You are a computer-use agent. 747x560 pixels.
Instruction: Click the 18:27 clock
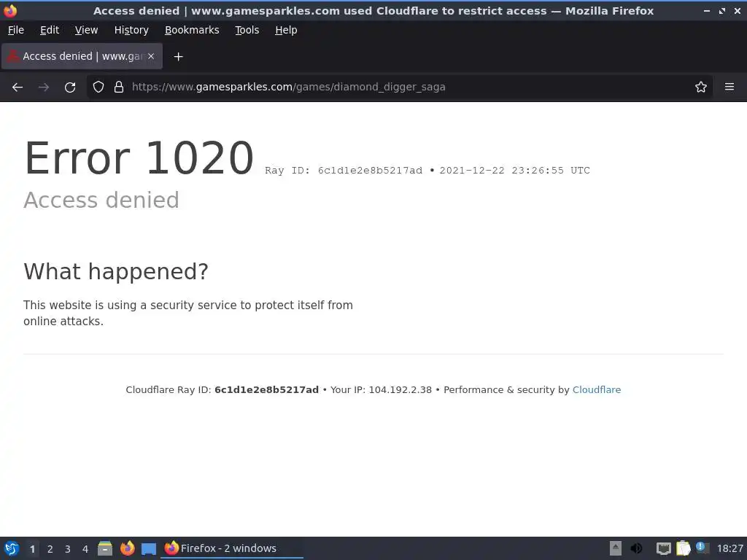pos(729,548)
